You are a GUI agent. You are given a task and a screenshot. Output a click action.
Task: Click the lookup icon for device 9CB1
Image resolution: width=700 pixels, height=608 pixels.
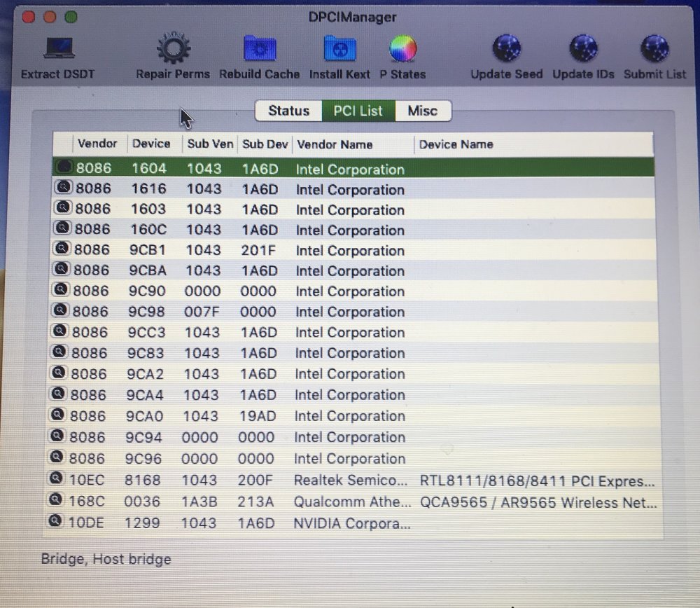click(x=62, y=248)
